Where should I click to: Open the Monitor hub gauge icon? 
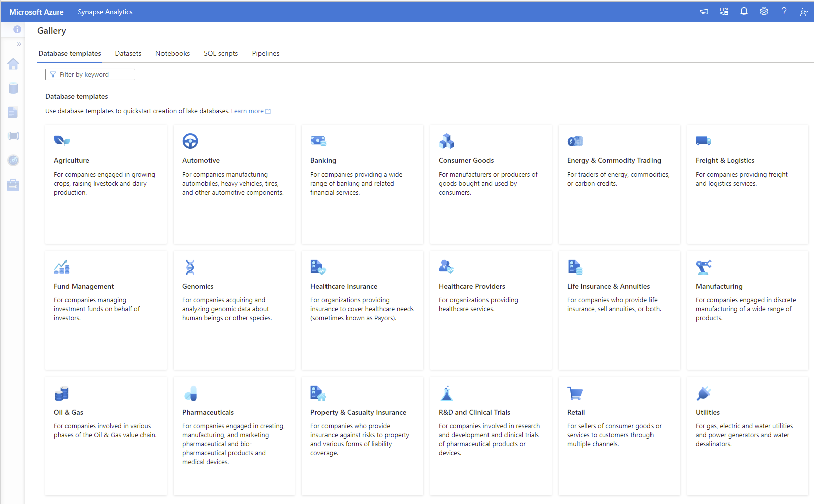click(13, 160)
